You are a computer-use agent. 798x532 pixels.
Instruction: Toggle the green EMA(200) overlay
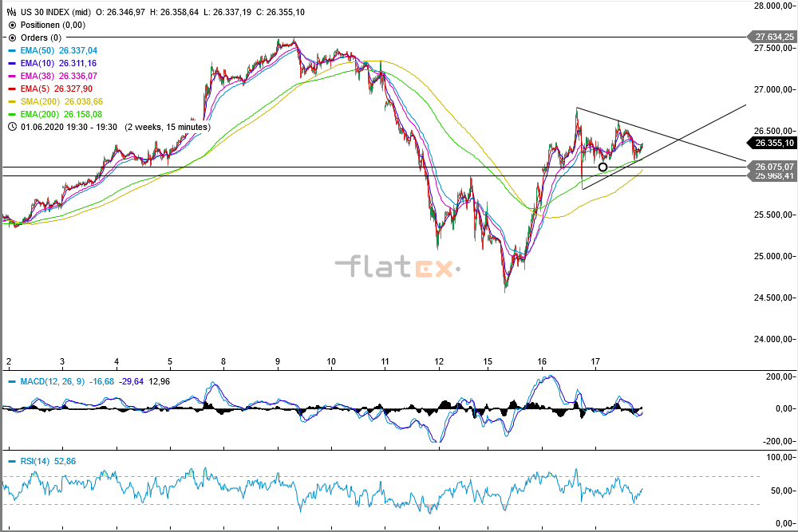point(11,114)
